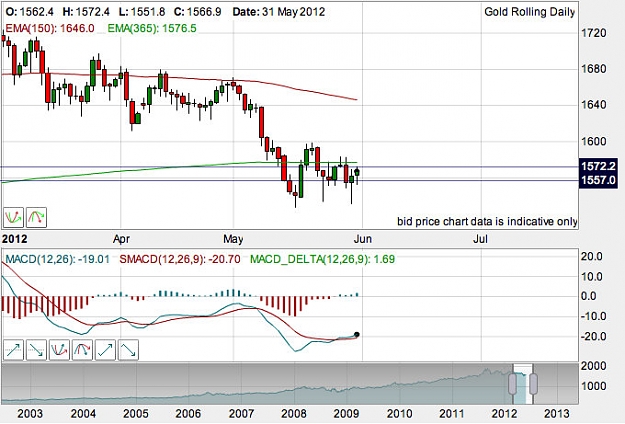This screenshot has height=424, width=625.
Task: Click the Date: 31 May 2012 readout
Action: point(279,12)
